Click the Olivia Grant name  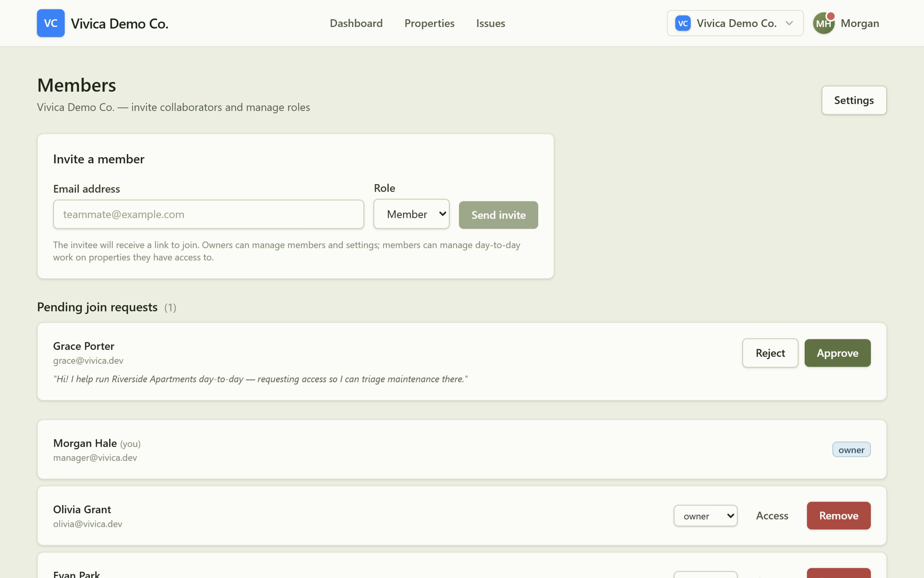82,509
